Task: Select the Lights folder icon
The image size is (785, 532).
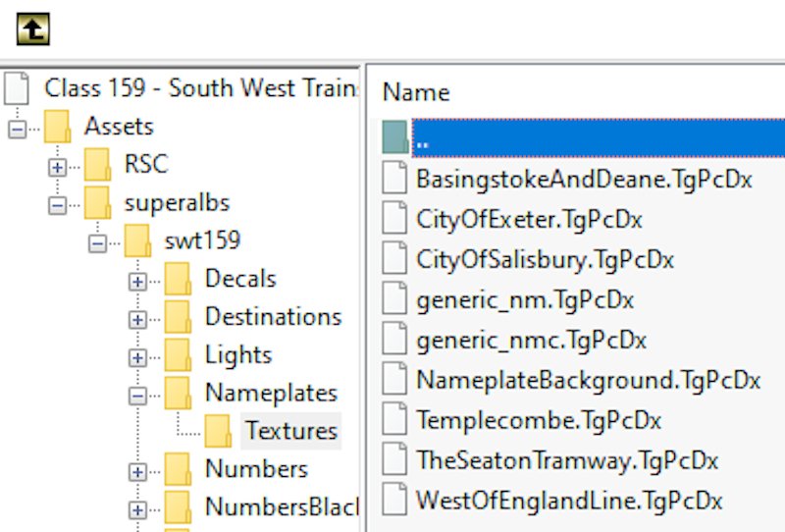Action: pos(178,354)
